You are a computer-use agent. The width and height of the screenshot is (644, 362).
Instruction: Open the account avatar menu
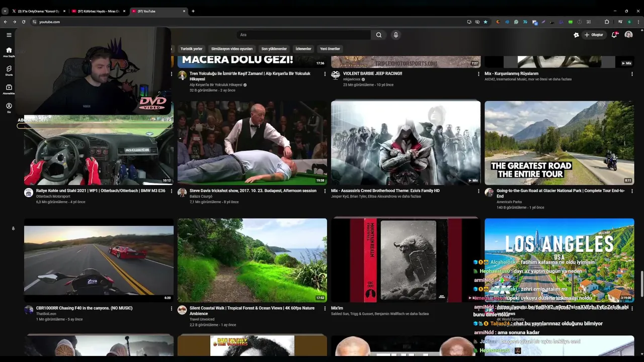click(628, 35)
